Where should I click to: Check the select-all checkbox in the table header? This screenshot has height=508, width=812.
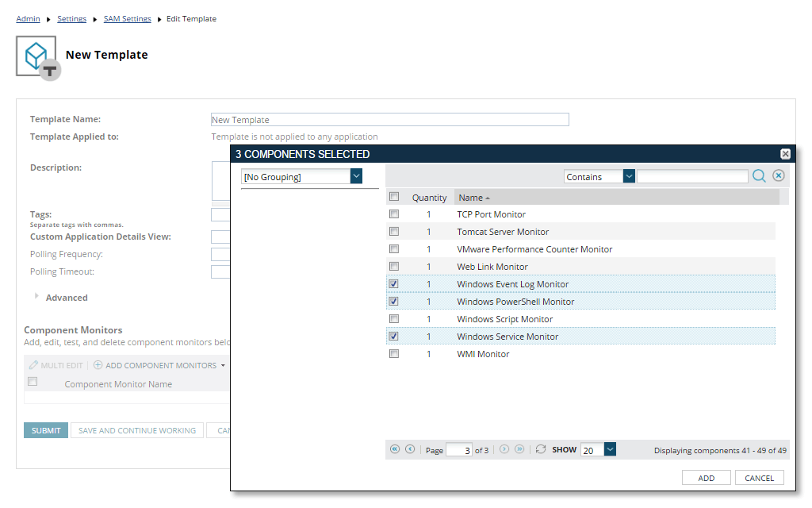394,196
